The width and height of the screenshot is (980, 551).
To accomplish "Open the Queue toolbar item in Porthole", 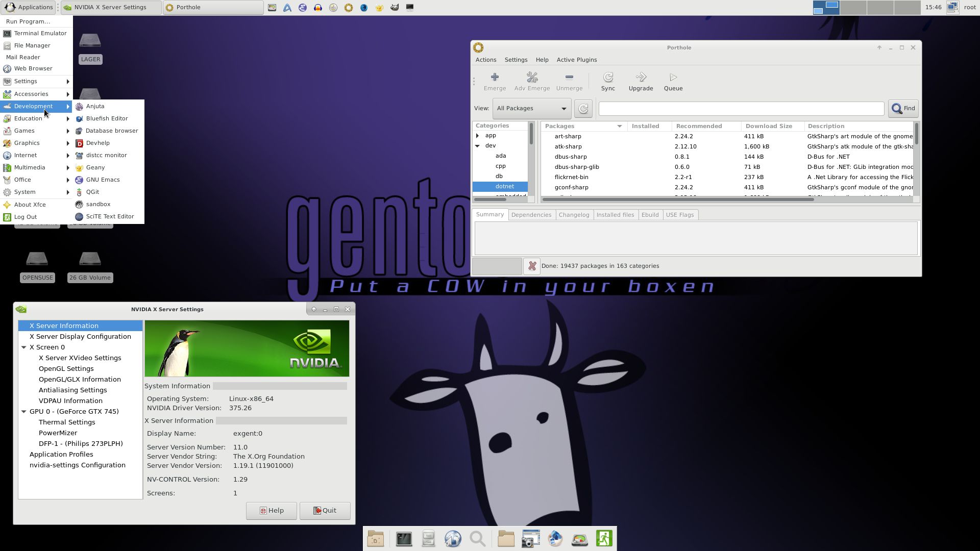I will 673,82.
